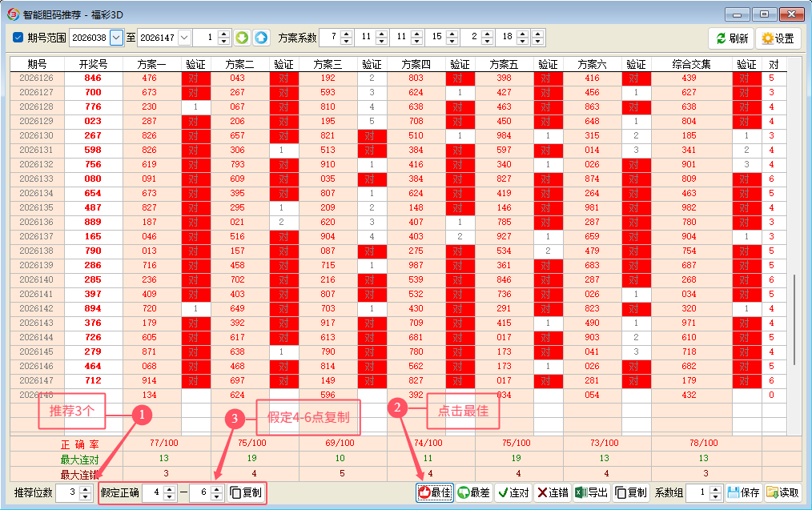
Task: Select draw number 700 in row 2026127
Action: tap(93, 92)
